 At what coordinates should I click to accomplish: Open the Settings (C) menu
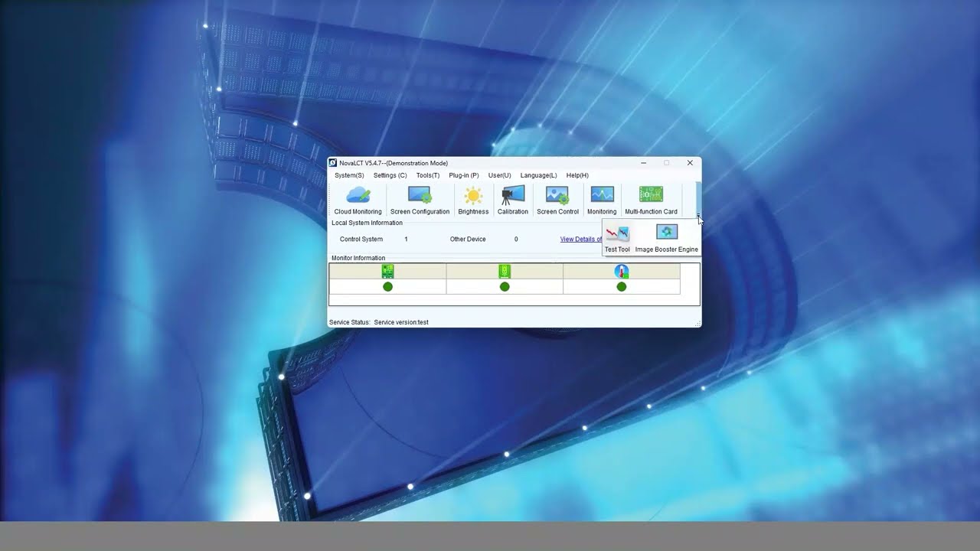point(390,175)
